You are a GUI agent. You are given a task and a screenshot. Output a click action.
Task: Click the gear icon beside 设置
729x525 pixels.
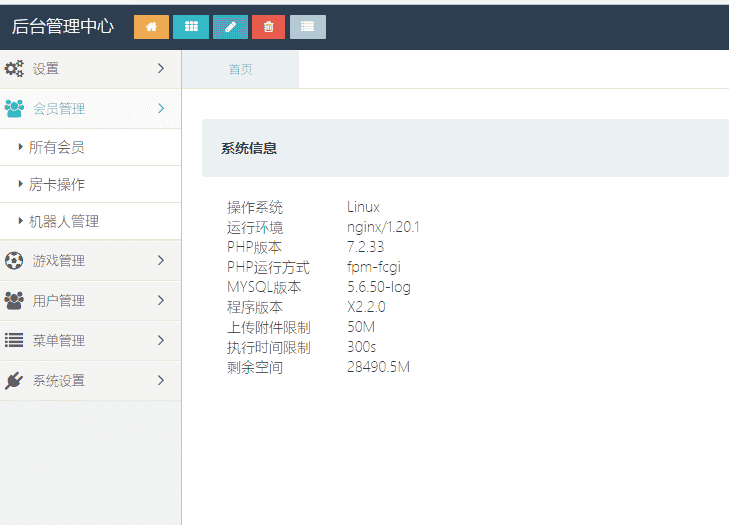(x=14, y=69)
